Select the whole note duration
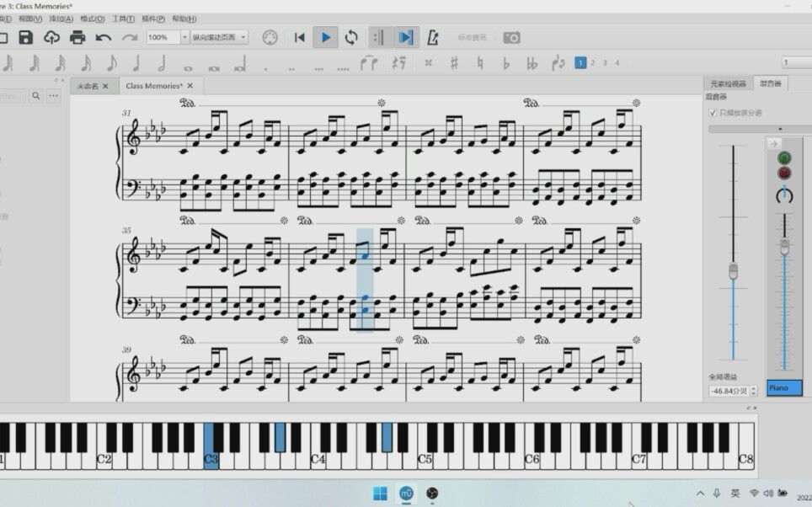Viewport: 812px width, 507px height. click(x=188, y=68)
